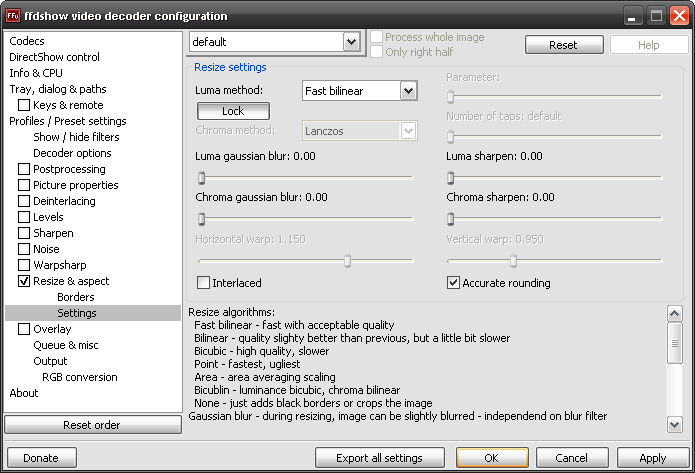Click the Luma gaussian blur slider
The height and width of the screenshot is (473, 695).
coord(306,178)
